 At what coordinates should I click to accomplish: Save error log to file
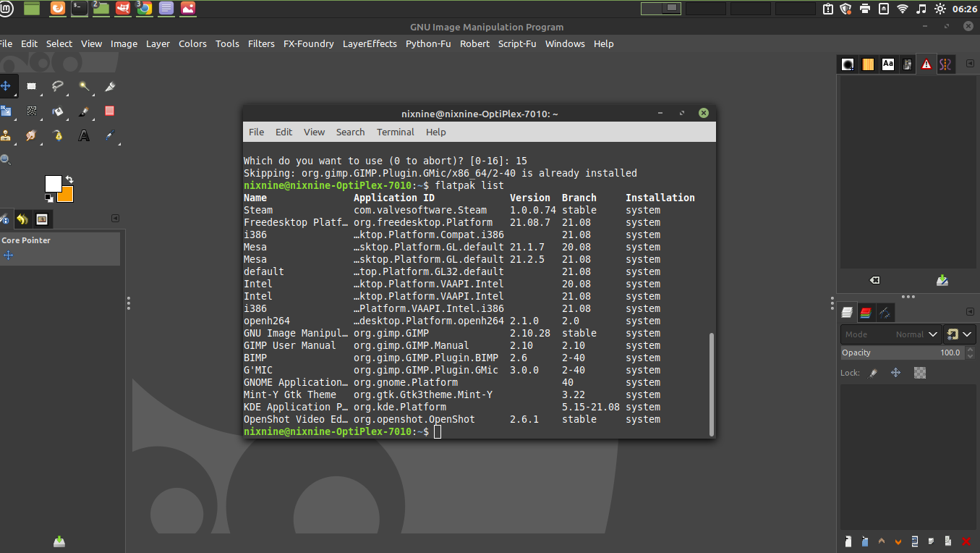pyautogui.click(x=942, y=280)
